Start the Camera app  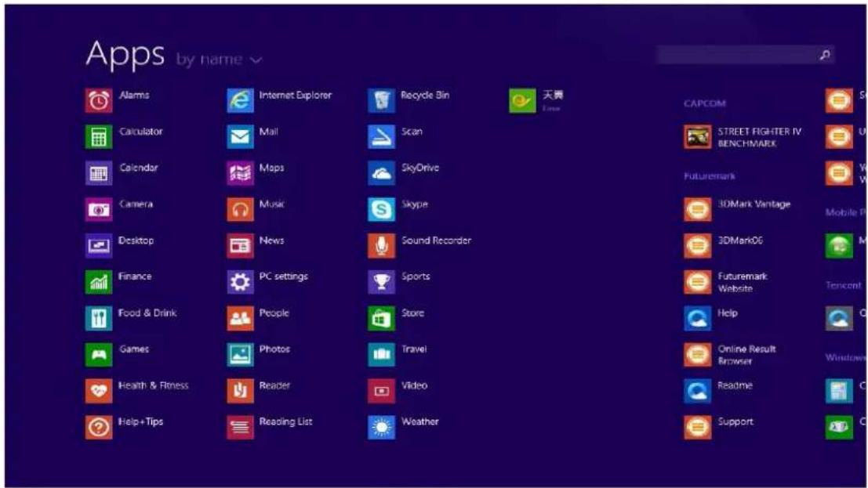99,210
